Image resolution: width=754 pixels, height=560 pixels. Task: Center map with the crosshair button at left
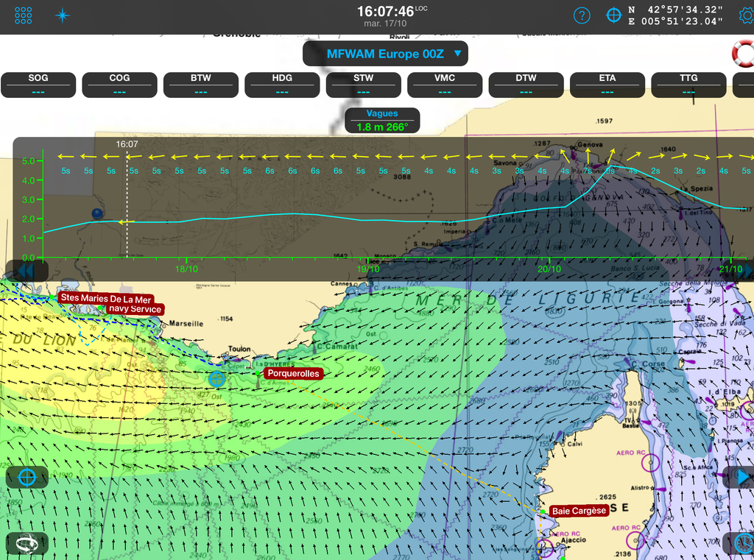pyautogui.click(x=27, y=478)
